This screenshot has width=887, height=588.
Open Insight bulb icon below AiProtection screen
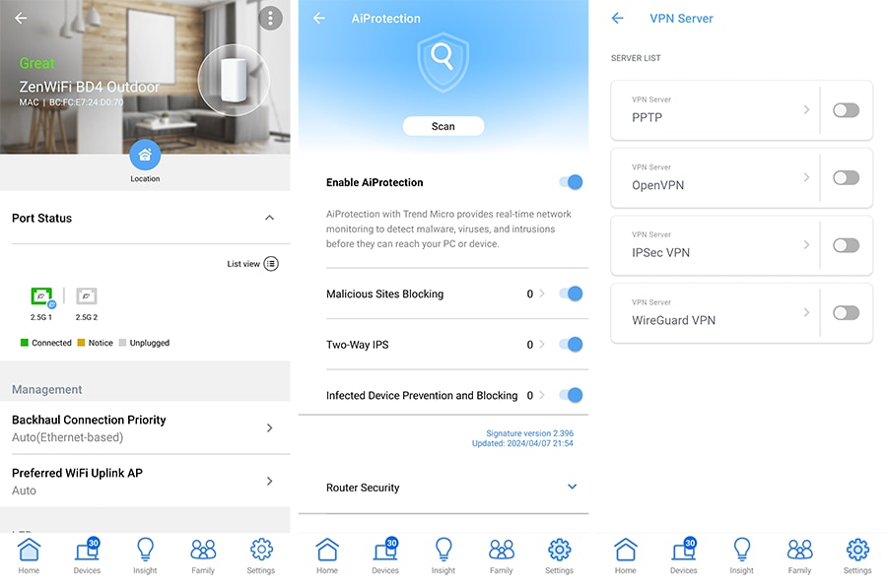point(443,555)
